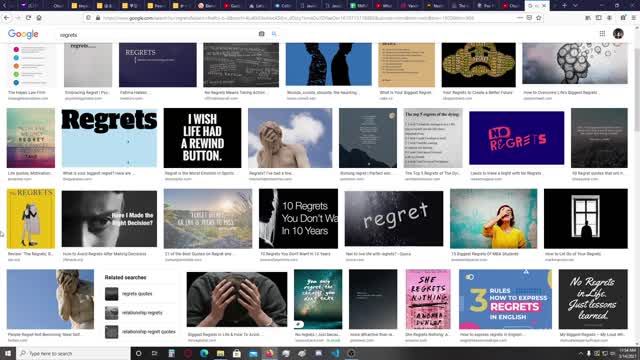
Task: Open the browser hamburger menu
Action: [633, 18]
